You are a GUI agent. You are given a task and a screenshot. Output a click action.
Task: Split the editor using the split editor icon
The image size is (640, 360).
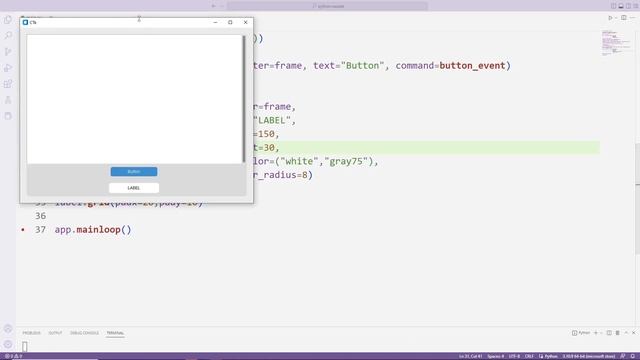[x=624, y=18]
